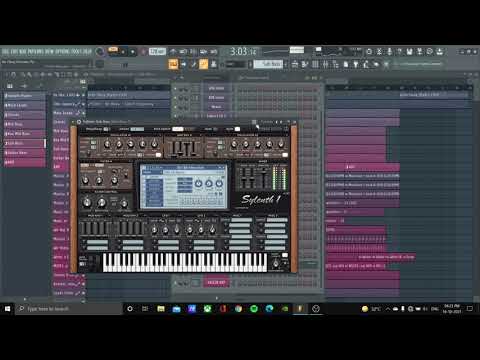Toggle the metronome icon
The width and height of the screenshot is (480, 360).
tap(173, 52)
